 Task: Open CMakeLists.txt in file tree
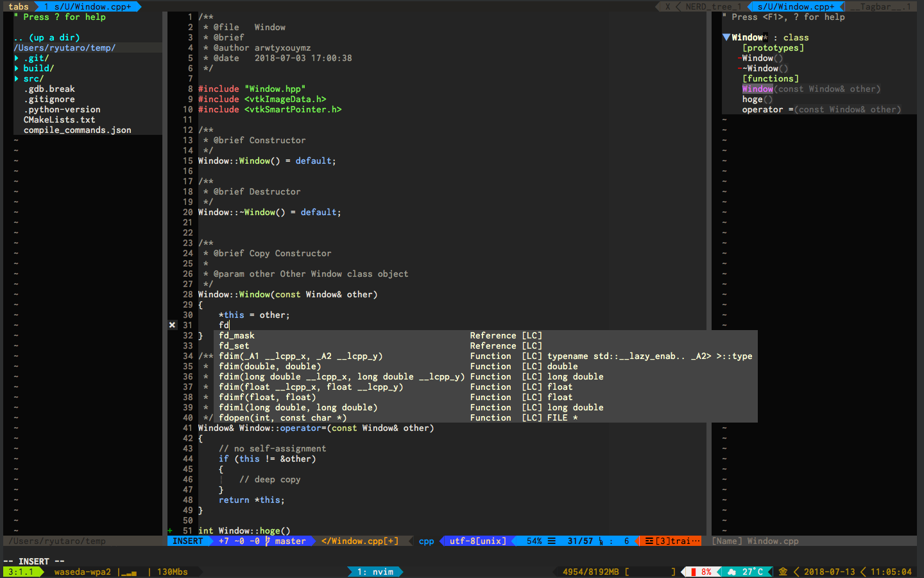pos(59,120)
